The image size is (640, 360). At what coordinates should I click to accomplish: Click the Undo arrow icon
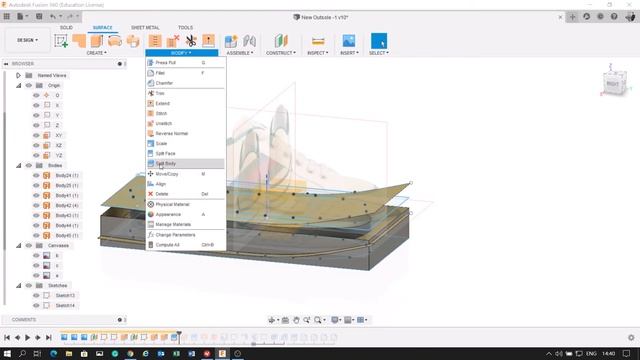53,17
